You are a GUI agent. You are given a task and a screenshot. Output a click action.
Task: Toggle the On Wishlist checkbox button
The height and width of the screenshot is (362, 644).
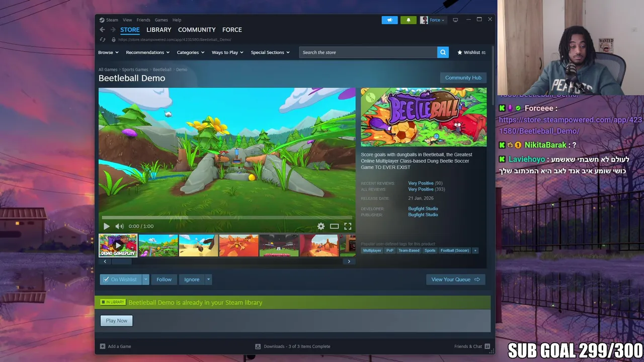121,280
